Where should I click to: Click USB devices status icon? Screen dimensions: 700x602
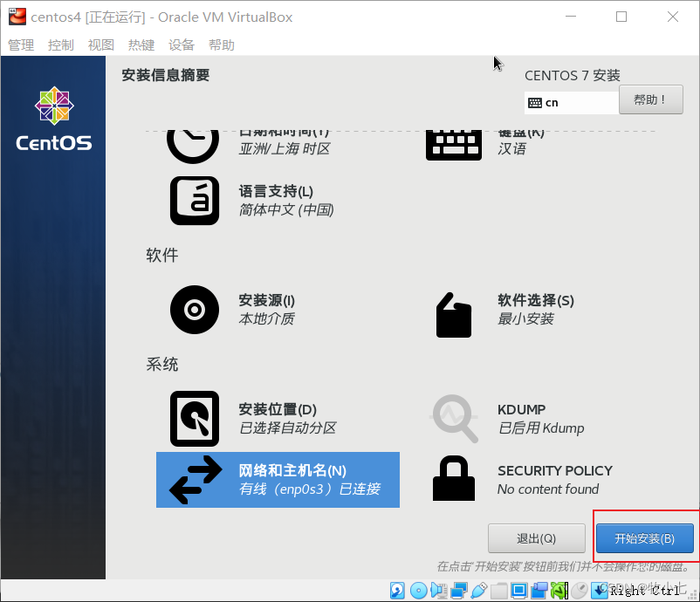[479, 591]
